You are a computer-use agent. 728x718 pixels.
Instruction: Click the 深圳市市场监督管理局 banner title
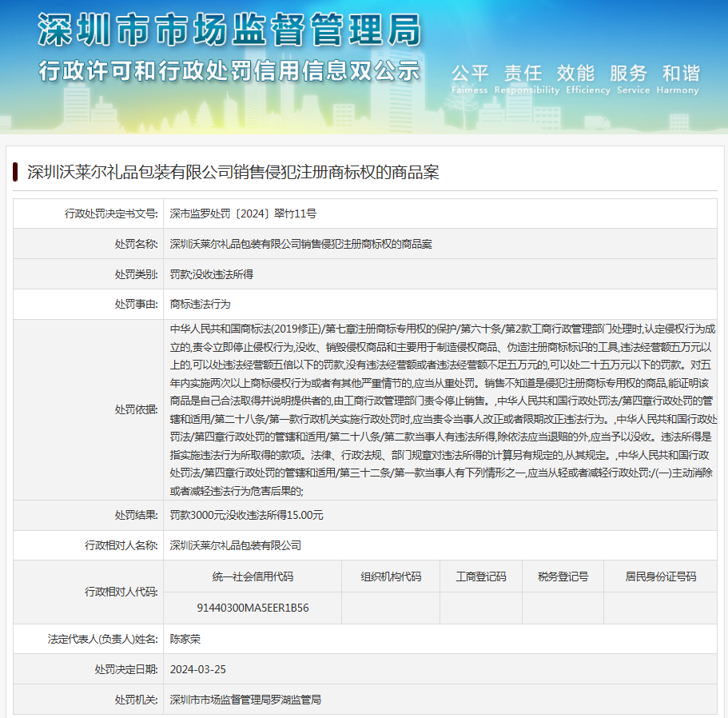tap(229, 30)
